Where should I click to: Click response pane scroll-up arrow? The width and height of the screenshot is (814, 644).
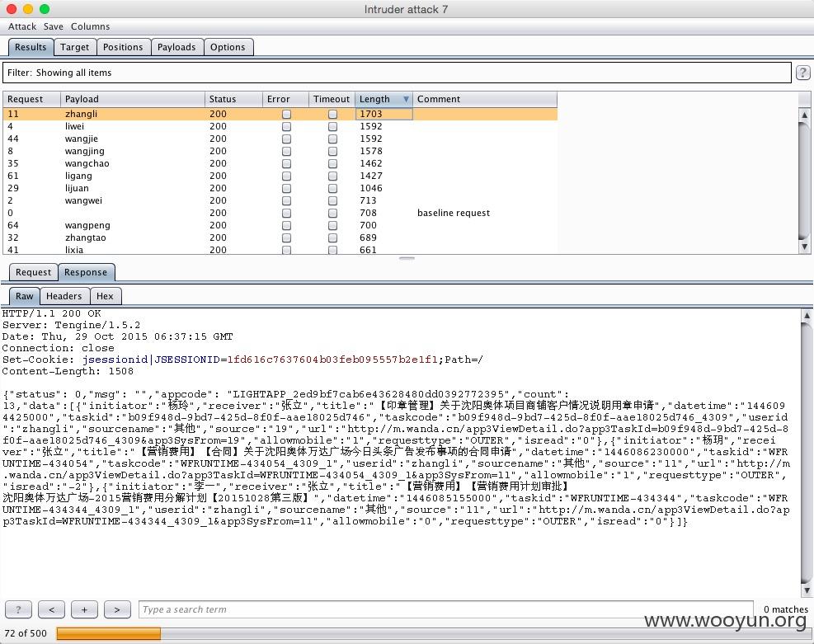click(807, 315)
